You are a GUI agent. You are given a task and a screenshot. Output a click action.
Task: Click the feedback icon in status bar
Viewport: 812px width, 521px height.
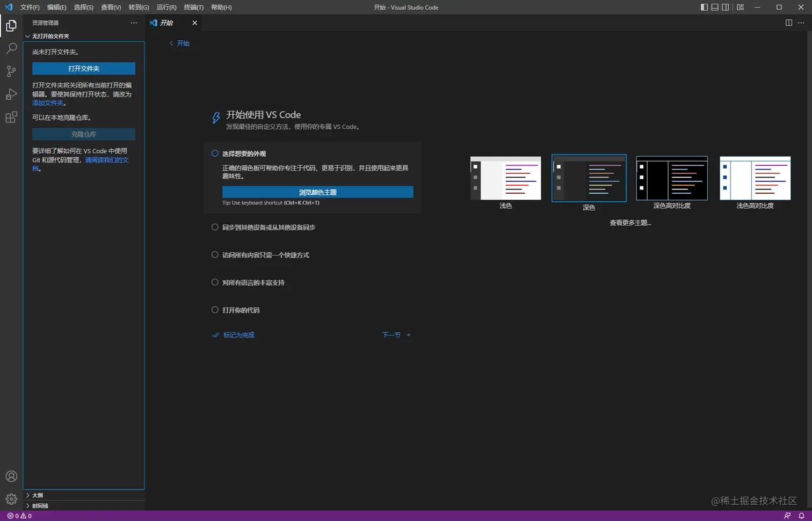point(787,516)
